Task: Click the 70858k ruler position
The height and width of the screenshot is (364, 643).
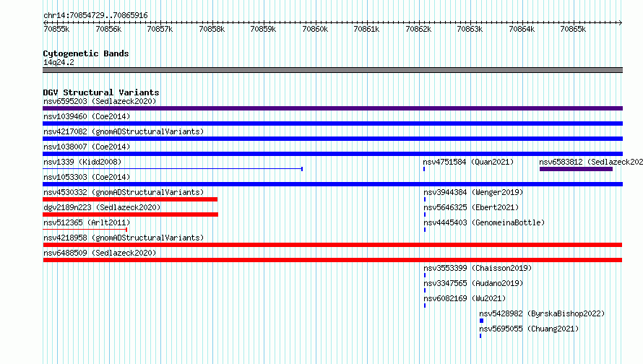Action: coord(212,29)
